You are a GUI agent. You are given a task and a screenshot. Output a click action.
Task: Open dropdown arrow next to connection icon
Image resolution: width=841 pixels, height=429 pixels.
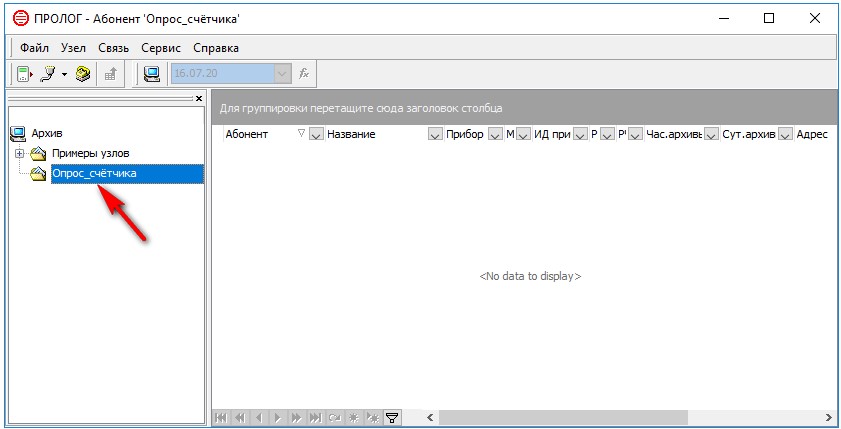[x=64, y=73]
